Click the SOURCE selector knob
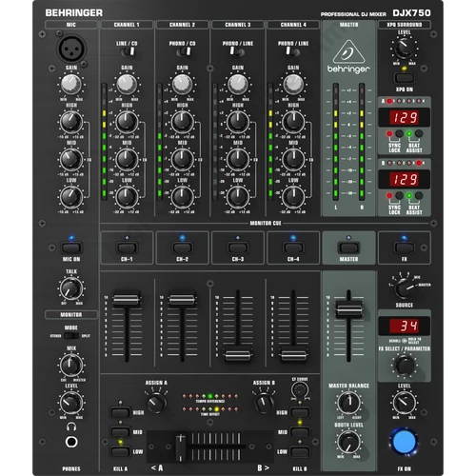This screenshot has width=476, height=476. (406, 288)
